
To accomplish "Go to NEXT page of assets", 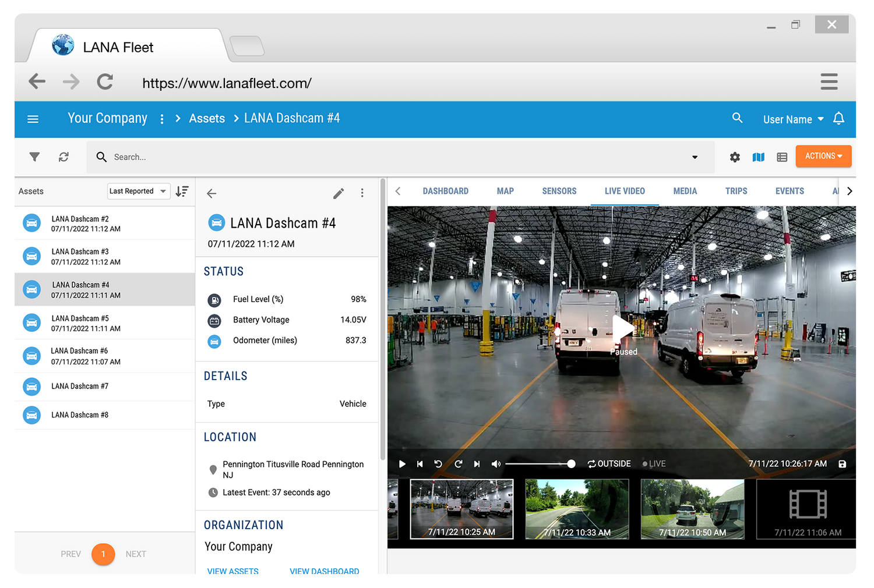I will (136, 554).
